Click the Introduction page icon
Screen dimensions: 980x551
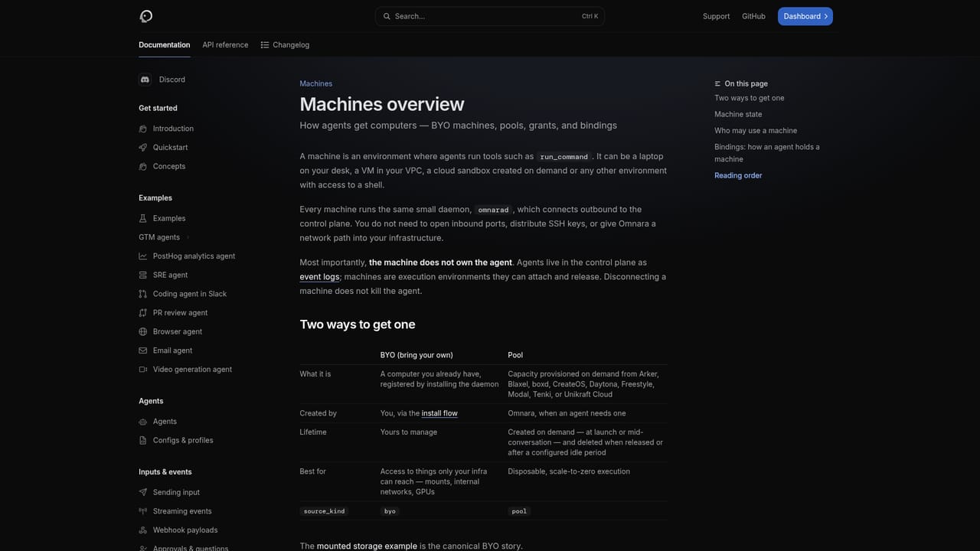click(143, 129)
